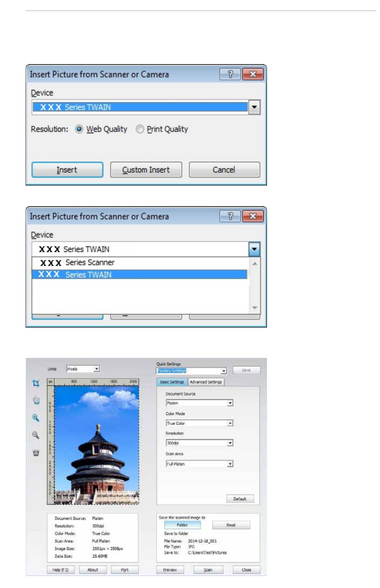Switch to the Advanced Settings tab
The width and height of the screenshot is (380, 588).
point(206,382)
